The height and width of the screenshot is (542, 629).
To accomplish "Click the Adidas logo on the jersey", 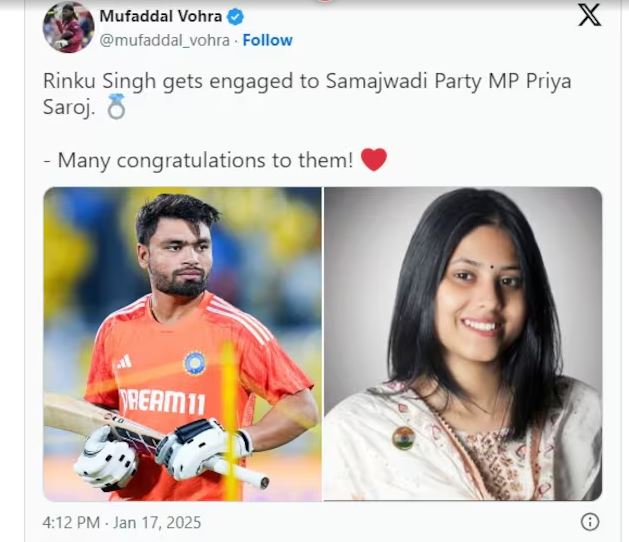I will [x=124, y=362].
